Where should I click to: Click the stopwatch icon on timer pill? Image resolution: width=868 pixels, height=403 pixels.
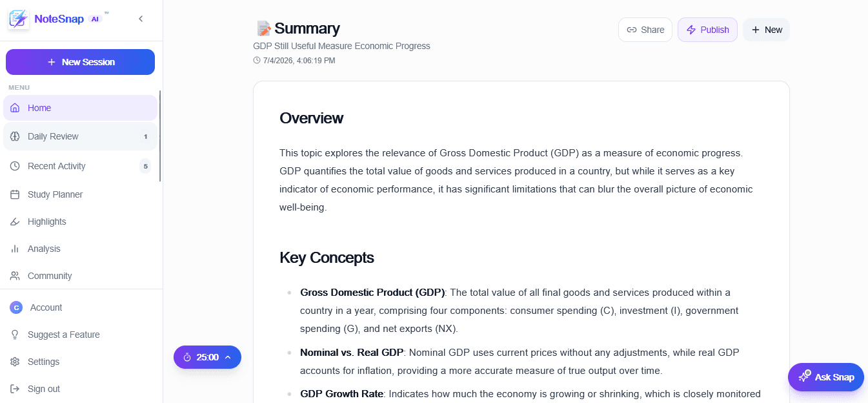click(187, 357)
